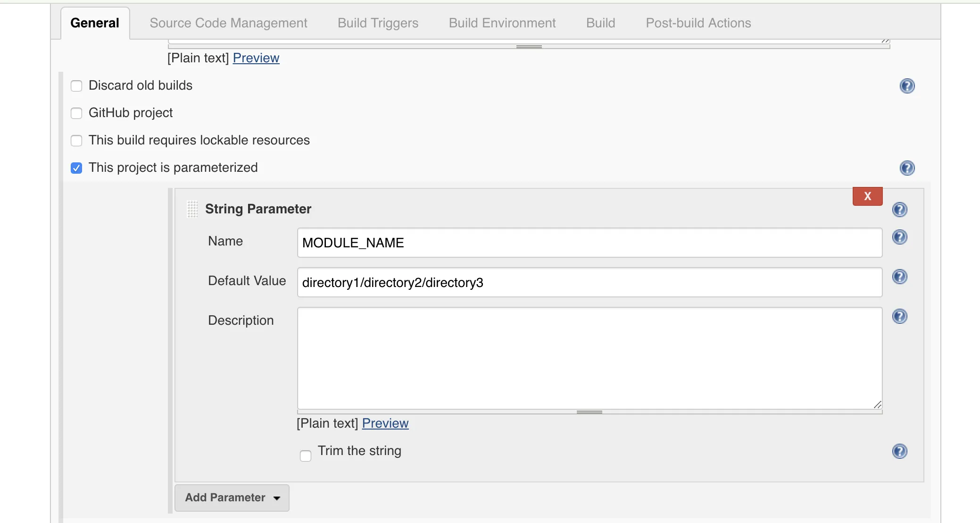Open the Add Parameter dropdown
The width and height of the screenshot is (980, 523).
[232, 498]
